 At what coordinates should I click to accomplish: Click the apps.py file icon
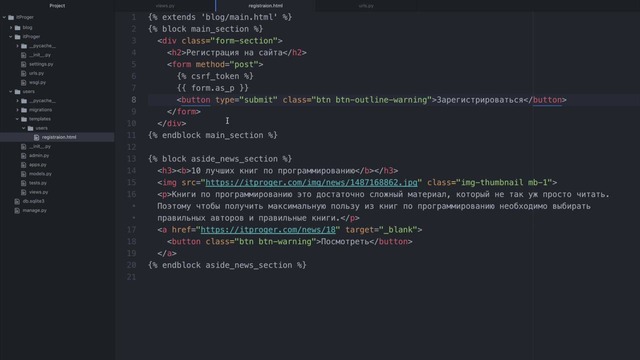(x=24, y=164)
